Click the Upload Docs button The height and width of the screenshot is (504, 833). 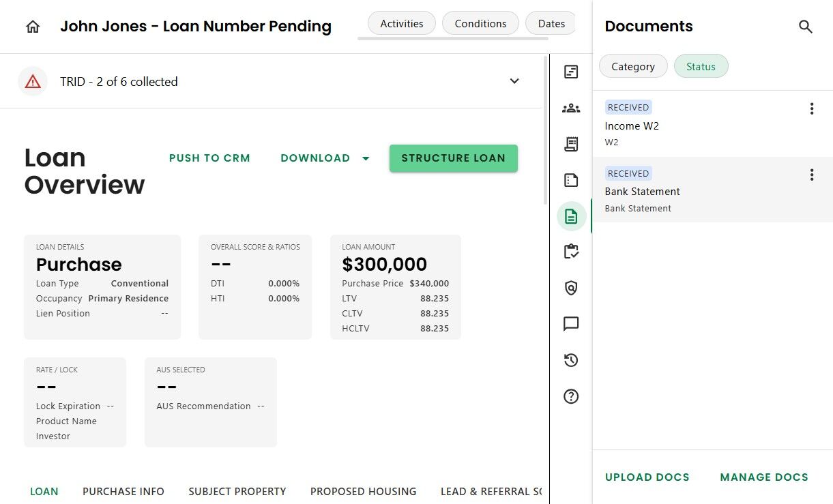647,477
